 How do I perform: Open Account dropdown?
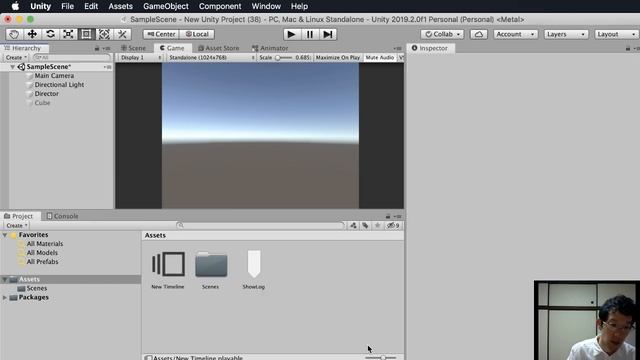pyautogui.click(x=515, y=34)
